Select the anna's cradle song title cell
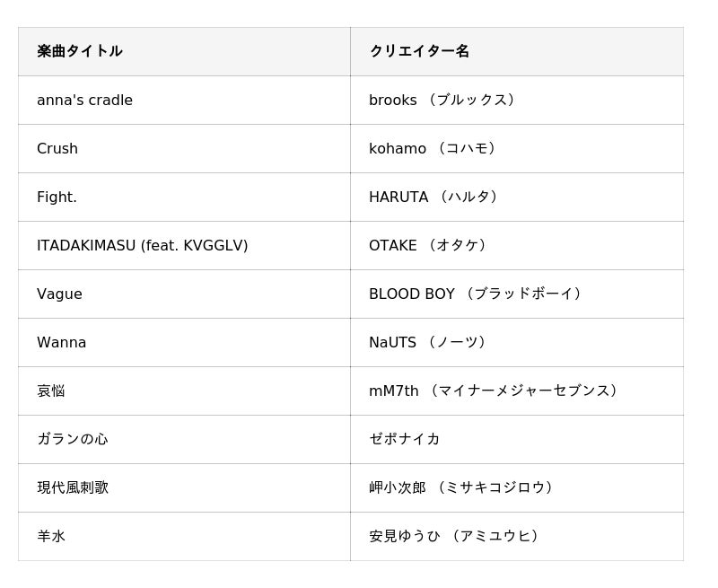The image size is (718, 588). [84, 100]
